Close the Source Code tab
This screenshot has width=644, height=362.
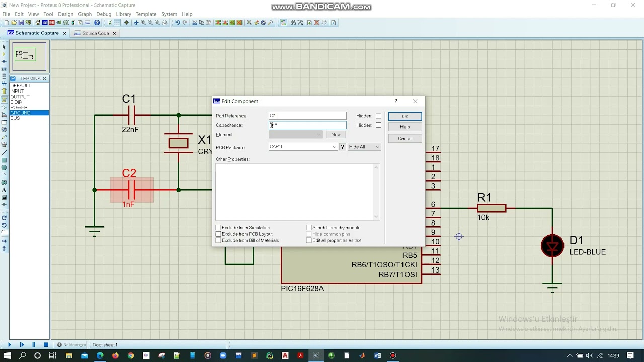pos(114,33)
